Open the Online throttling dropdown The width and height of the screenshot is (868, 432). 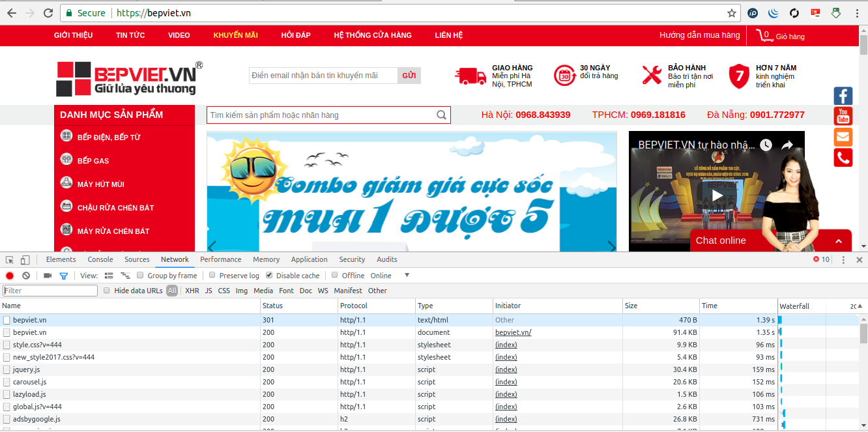click(x=390, y=276)
